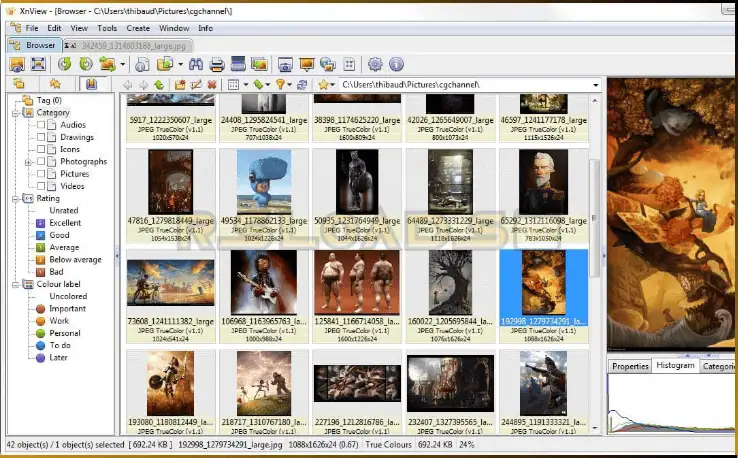This screenshot has height=458, width=738.
Task: Collapse the Category tree node
Action: coord(16,113)
